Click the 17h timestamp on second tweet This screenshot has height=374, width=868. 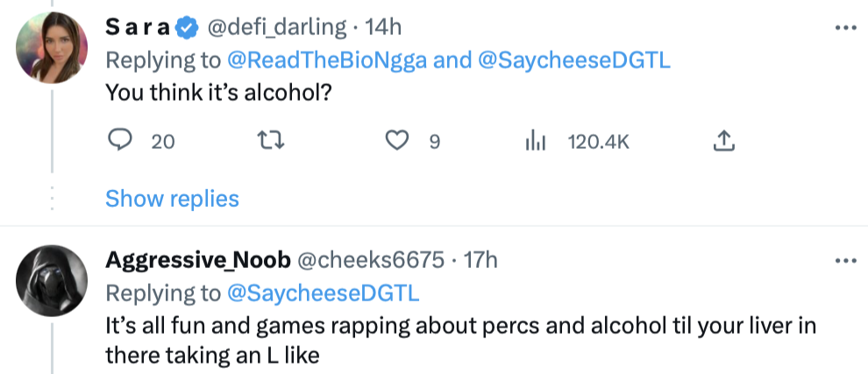coord(480,260)
